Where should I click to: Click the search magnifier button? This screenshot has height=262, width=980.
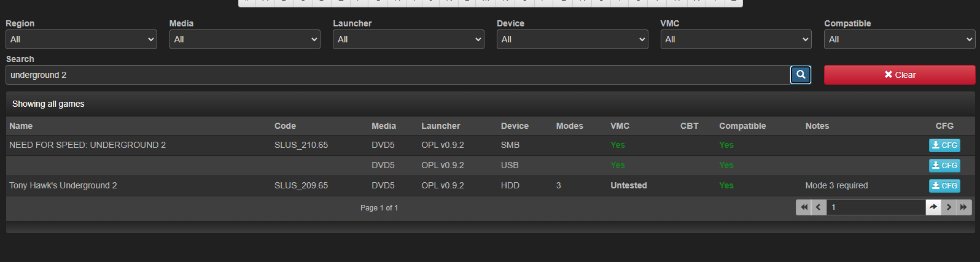tap(800, 75)
